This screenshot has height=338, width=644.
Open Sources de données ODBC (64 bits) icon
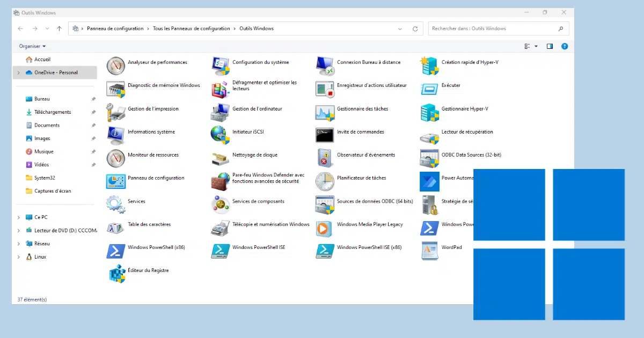[x=325, y=204]
